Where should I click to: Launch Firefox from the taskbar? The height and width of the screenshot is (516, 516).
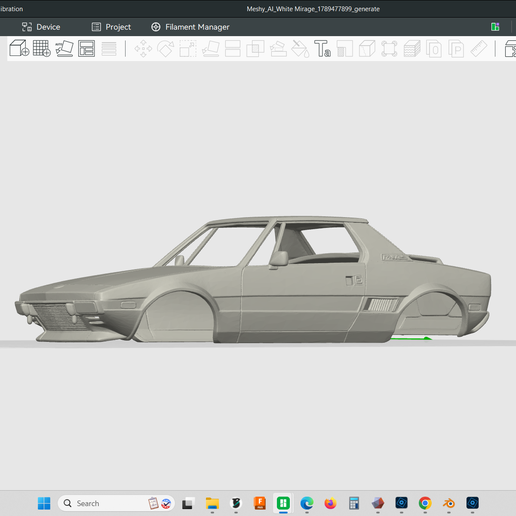point(330,503)
